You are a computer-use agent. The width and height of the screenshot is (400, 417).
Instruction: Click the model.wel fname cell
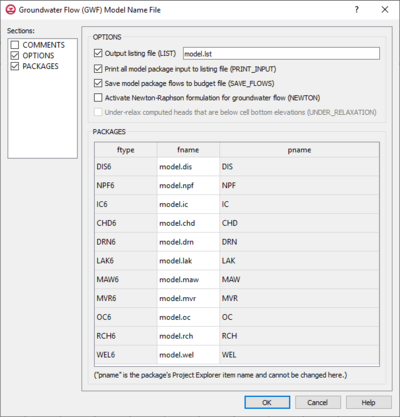(x=188, y=355)
